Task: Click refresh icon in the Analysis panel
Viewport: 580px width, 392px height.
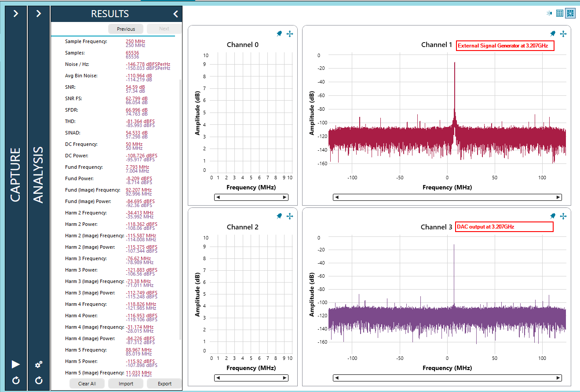Action: (x=39, y=380)
